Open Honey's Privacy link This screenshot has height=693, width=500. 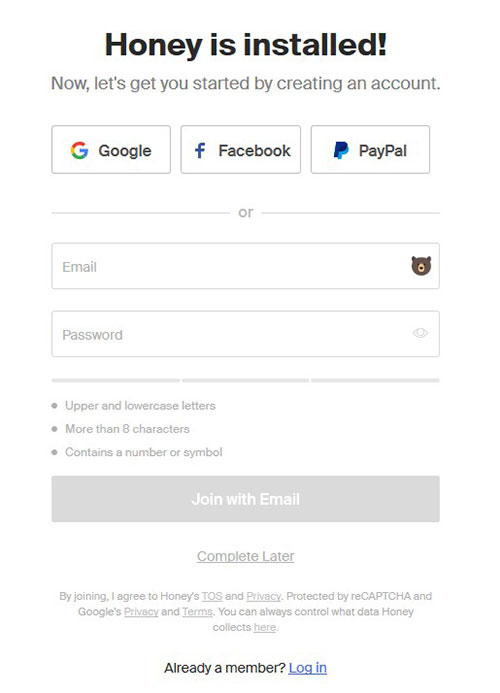(263, 596)
